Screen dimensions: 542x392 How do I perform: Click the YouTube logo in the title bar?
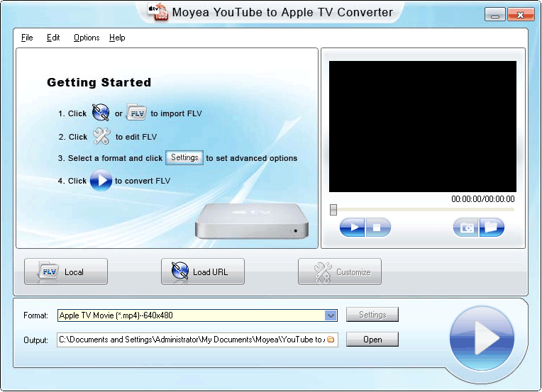157,12
